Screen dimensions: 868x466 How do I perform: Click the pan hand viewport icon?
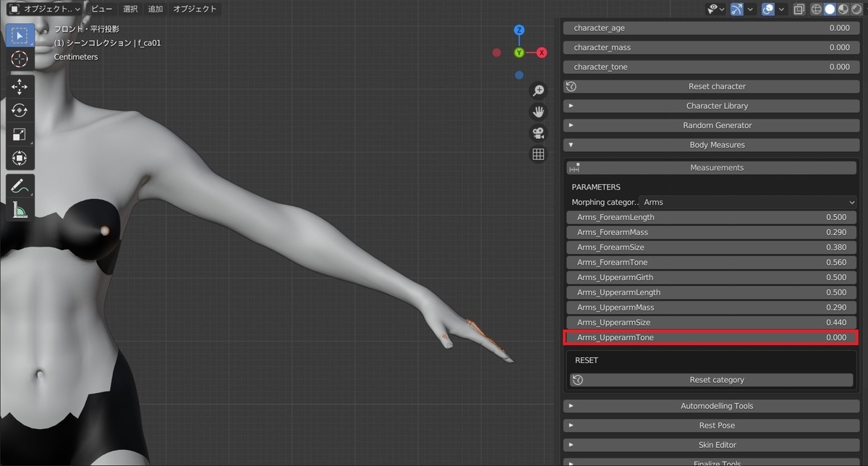click(x=538, y=111)
